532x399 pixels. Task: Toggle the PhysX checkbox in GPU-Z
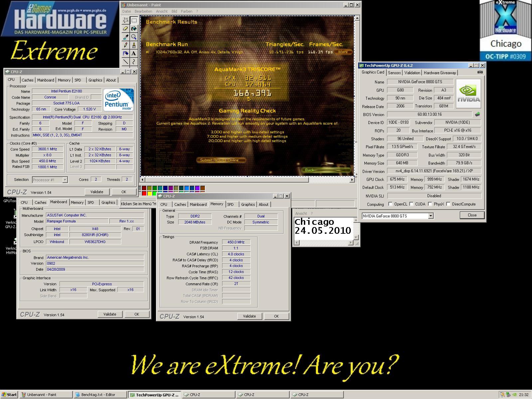click(x=430, y=204)
